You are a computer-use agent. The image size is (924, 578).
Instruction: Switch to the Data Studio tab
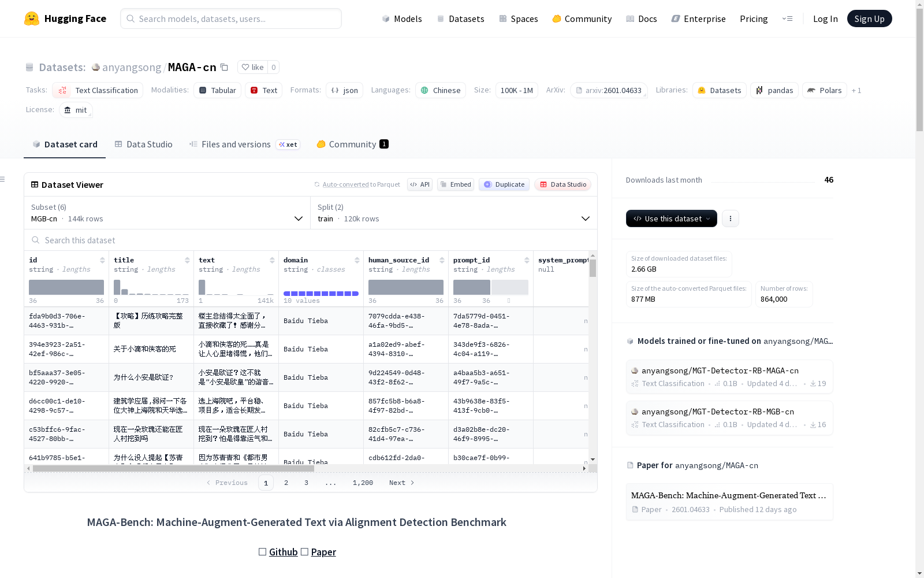[143, 144]
